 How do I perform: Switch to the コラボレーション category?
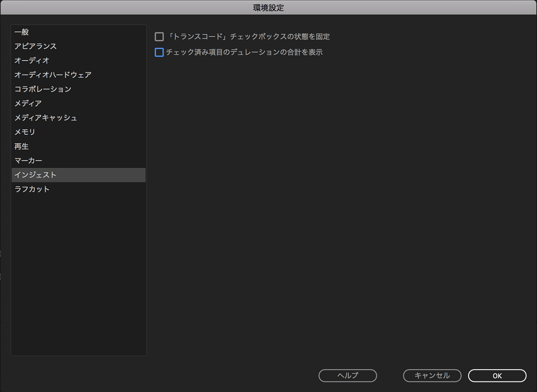pos(43,89)
